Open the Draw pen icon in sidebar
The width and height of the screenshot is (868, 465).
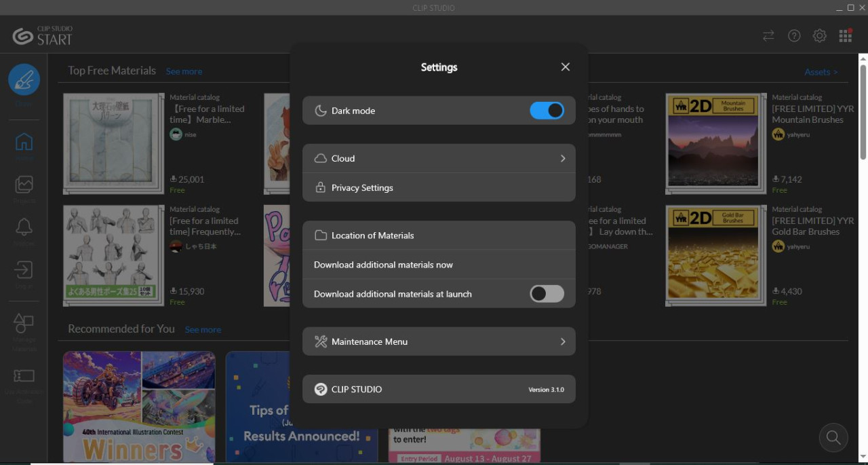tap(24, 80)
